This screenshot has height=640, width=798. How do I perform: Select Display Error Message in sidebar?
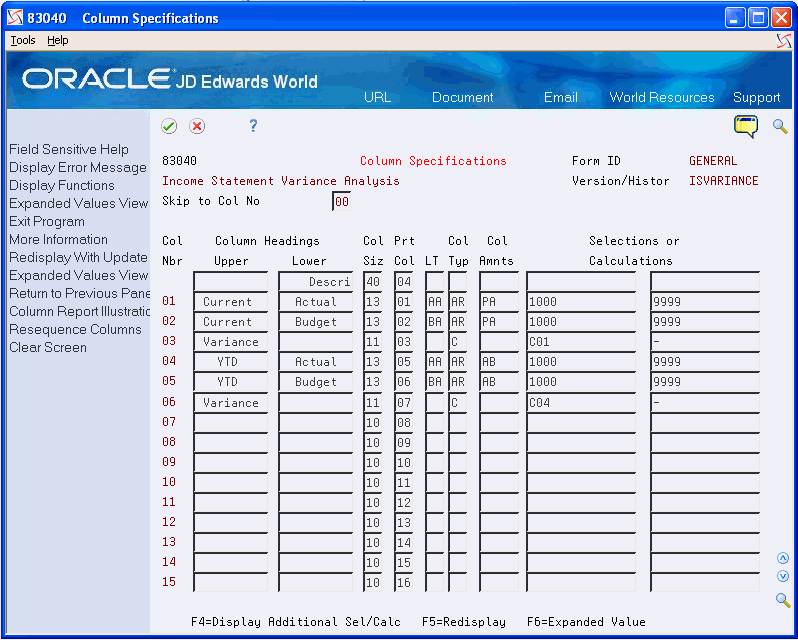tap(78, 167)
